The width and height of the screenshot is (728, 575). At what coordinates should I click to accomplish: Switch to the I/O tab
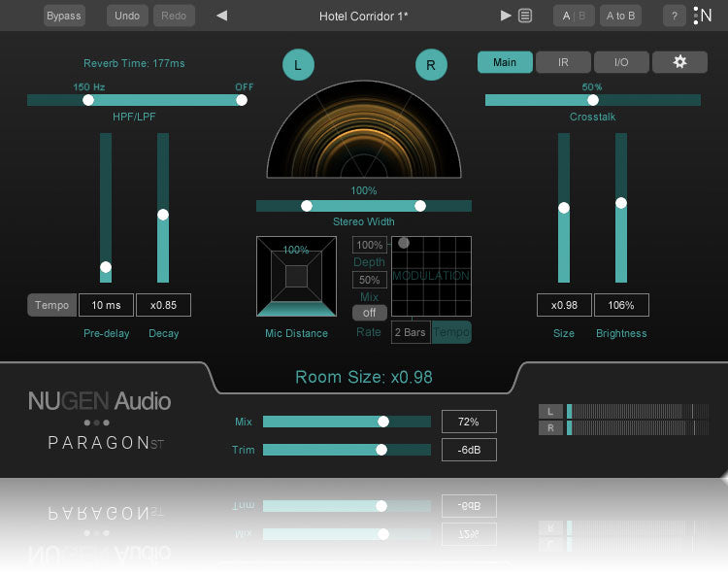click(621, 62)
